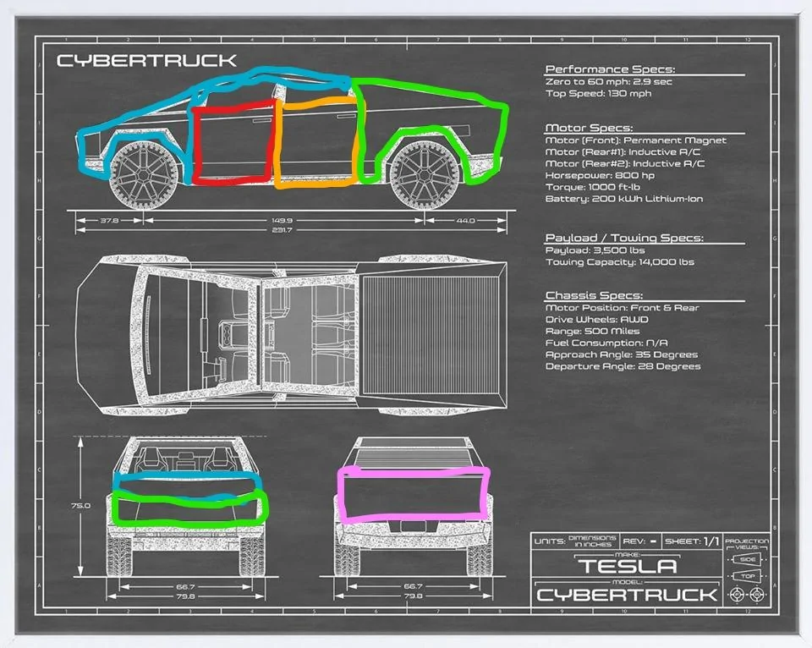Viewport: 812px width, 648px height.
Task: Select 'Payload: 3,500 lbs' line
Action: [x=595, y=250]
